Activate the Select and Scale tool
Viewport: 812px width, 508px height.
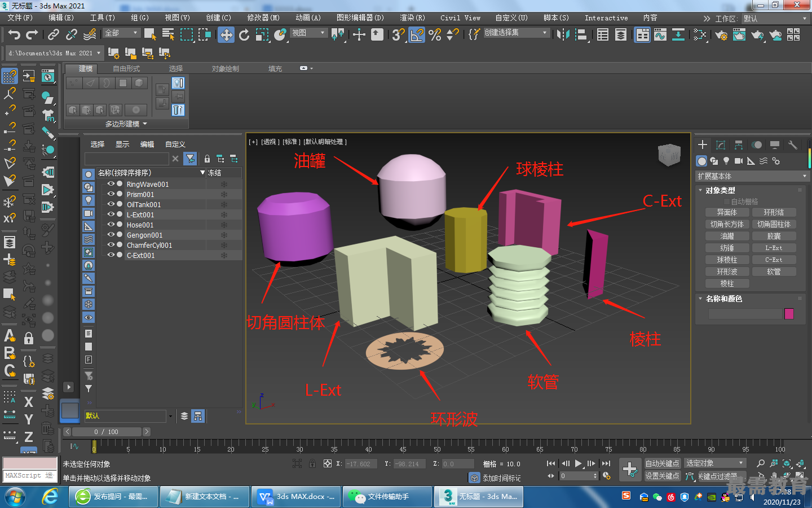(x=262, y=35)
